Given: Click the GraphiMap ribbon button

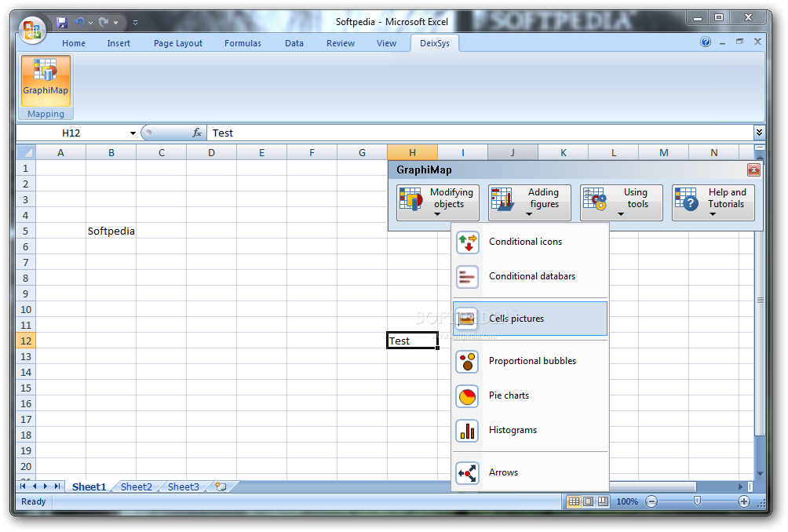Looking at the screenshot, I should (x=46, y=80).
